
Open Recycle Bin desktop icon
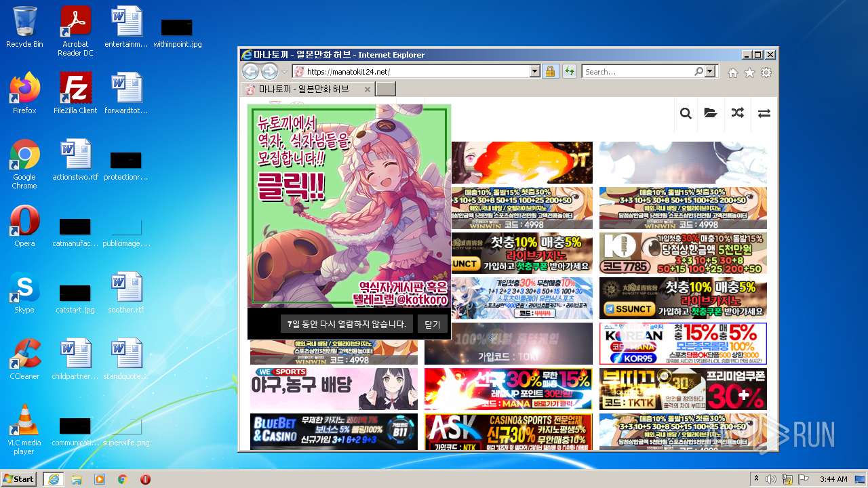point(24,27)
